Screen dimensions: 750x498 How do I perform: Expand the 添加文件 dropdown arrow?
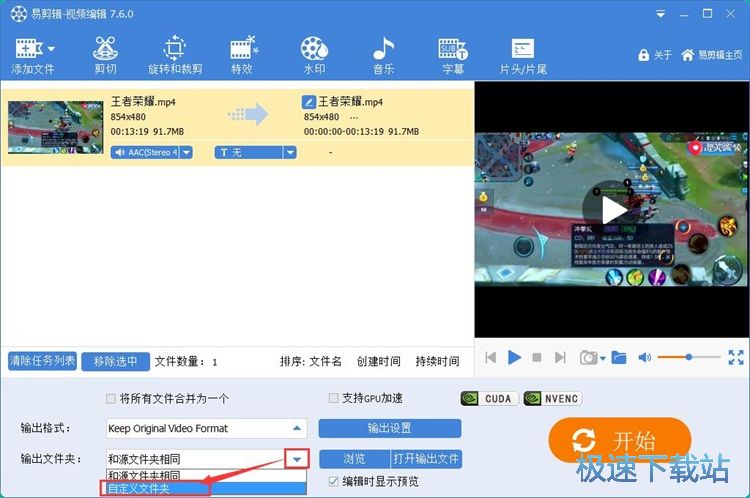(x=51, y=49)
